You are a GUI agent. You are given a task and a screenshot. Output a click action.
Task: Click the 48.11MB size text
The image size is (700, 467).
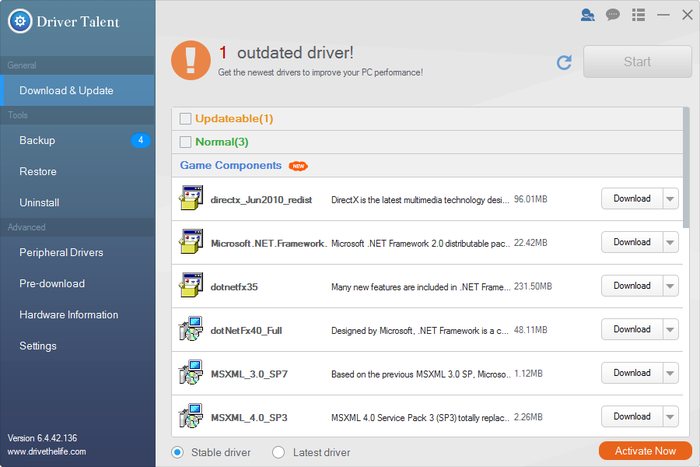coord(530,330)
